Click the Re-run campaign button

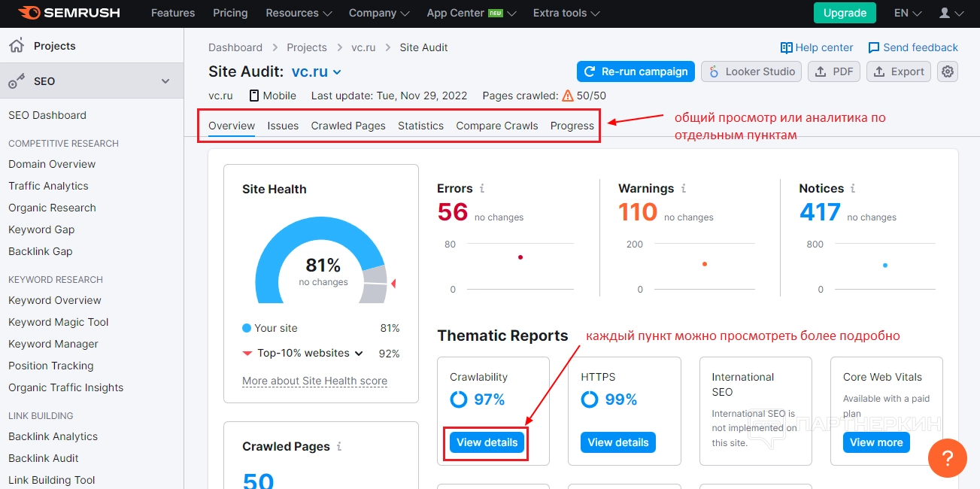tap(636, 71)
